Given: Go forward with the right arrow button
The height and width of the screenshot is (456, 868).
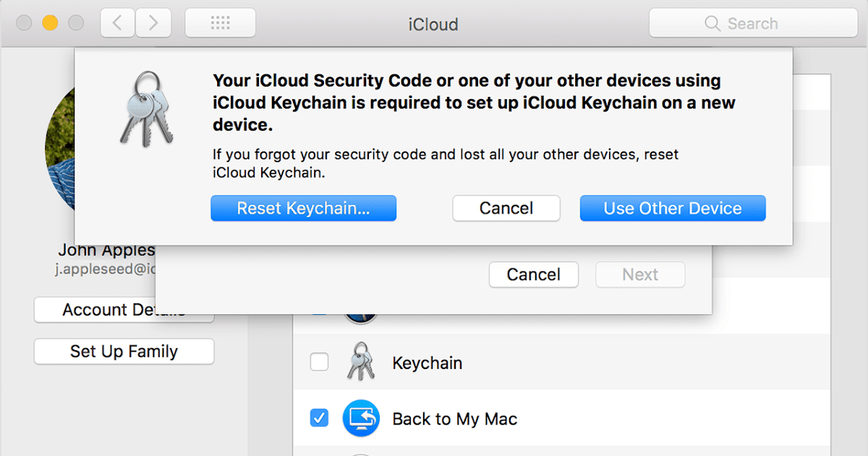Looking at the screenshot, I should (x=153, y=23).
